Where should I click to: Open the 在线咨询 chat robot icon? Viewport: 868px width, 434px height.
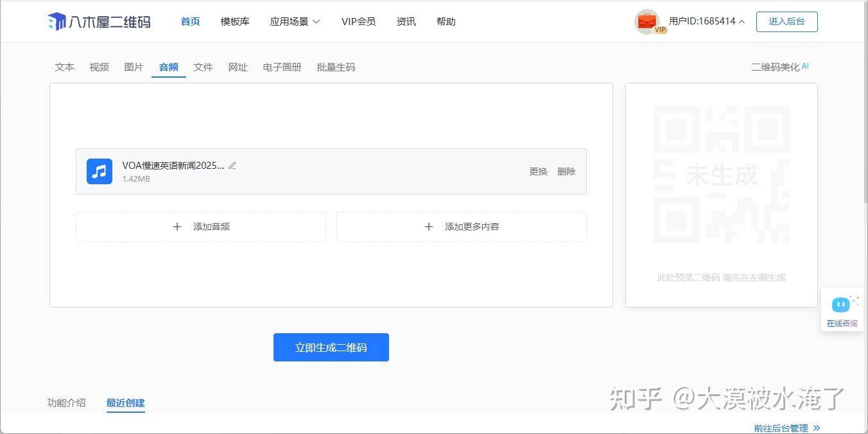[841, 304]
